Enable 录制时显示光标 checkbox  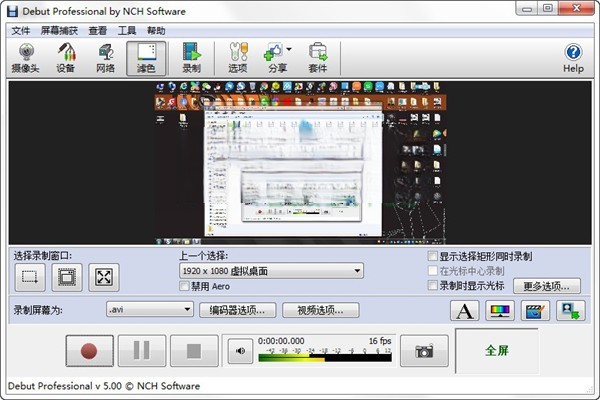coord(432,285)
